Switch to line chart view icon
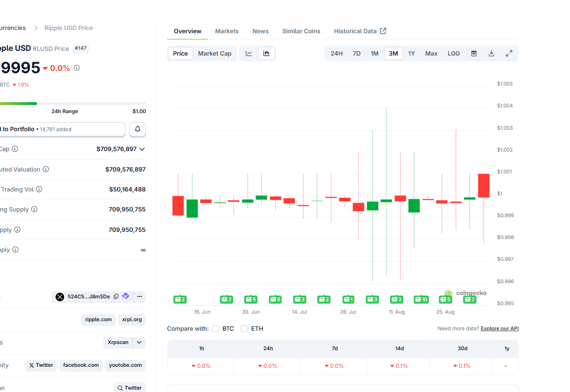This screenshot has width=570, height=392. click(249, 53)
